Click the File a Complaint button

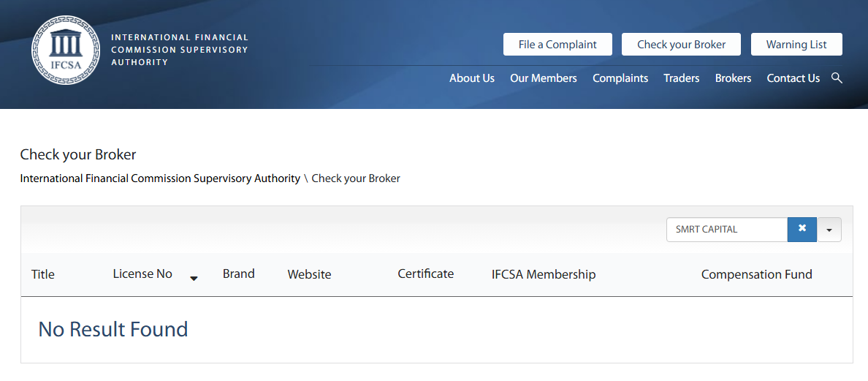tap(557, 45)
